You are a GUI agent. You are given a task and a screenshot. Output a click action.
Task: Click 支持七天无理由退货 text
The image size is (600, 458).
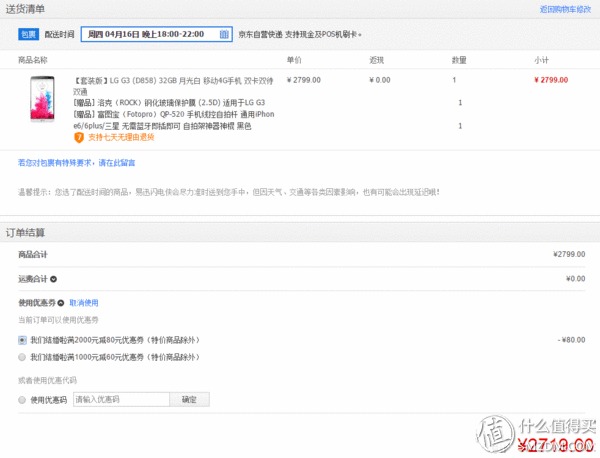pos(121,137)
